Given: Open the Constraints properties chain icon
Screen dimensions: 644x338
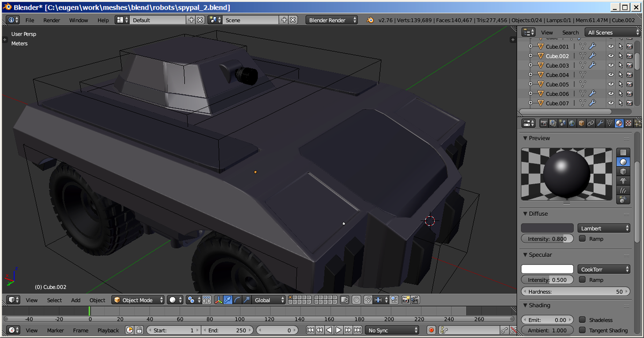Looking at the screenshot, I should [591, 123].
